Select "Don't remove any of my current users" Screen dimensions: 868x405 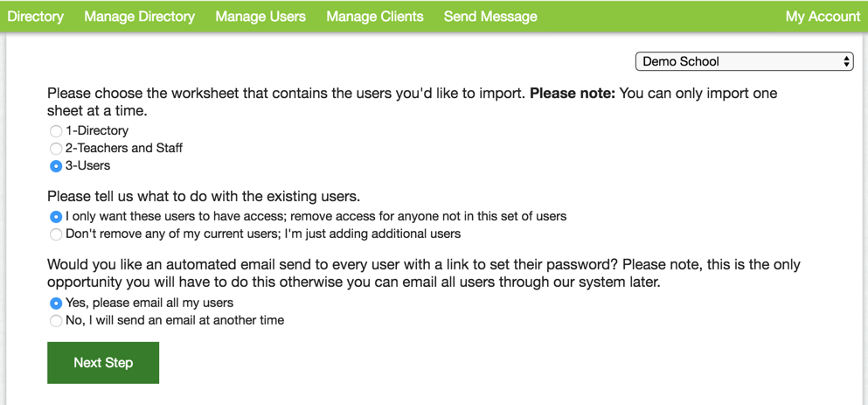click(x=56, y=234)
